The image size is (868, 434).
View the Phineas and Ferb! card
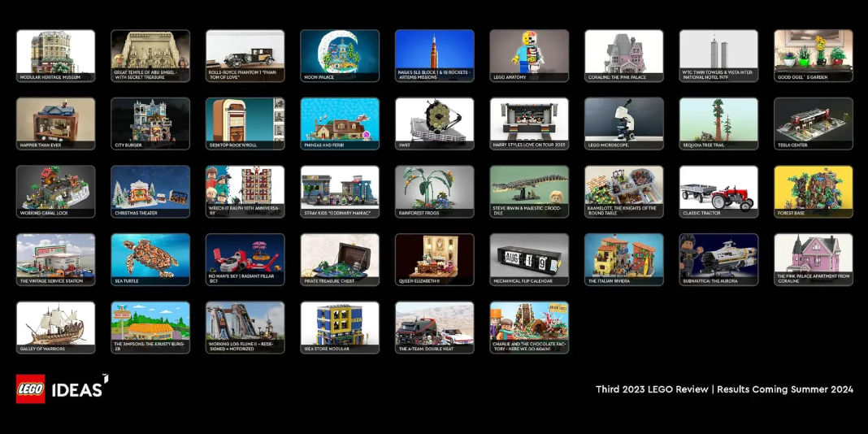click(340, 124)
